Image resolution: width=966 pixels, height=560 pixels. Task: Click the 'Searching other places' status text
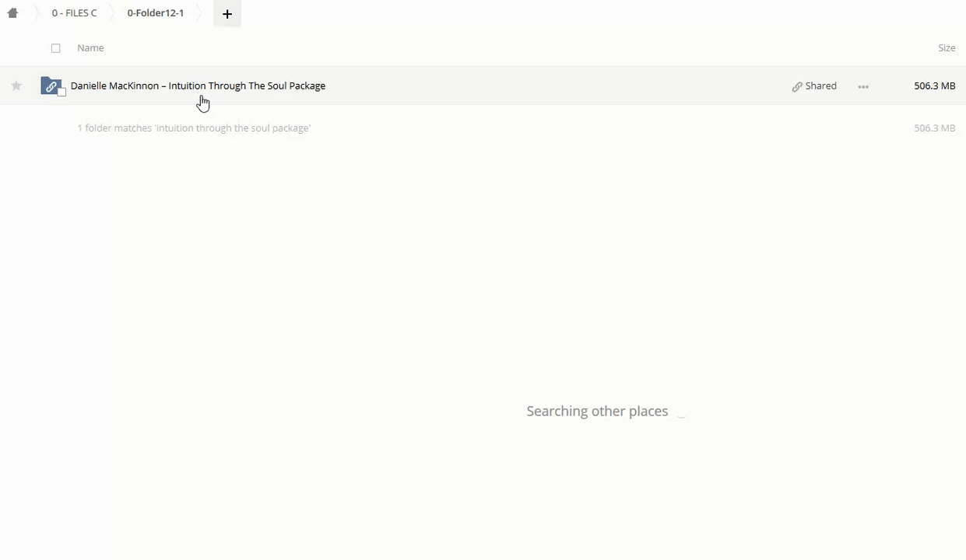point(597,411)
